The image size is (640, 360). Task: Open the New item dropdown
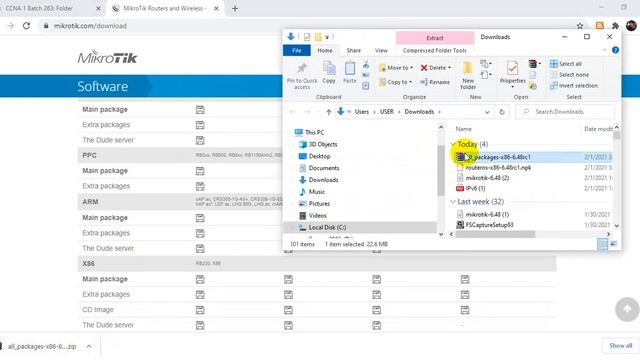[x=485, y=64]
